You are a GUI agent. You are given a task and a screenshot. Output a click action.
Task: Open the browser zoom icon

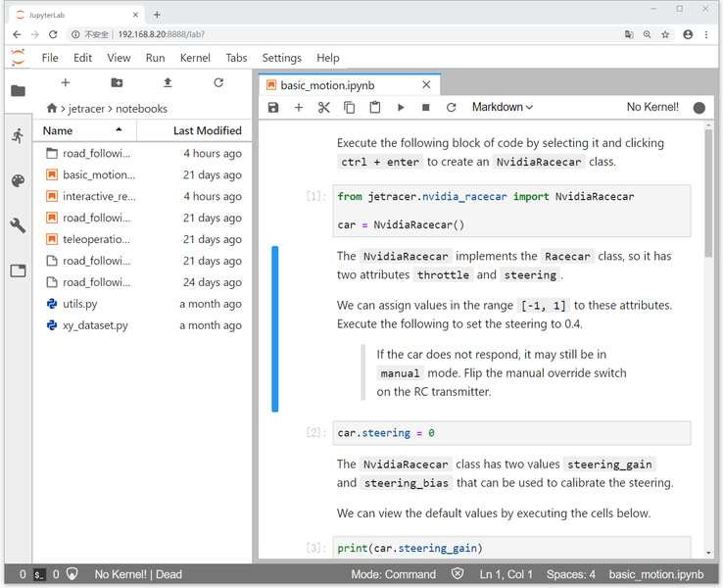coord(647,34)
